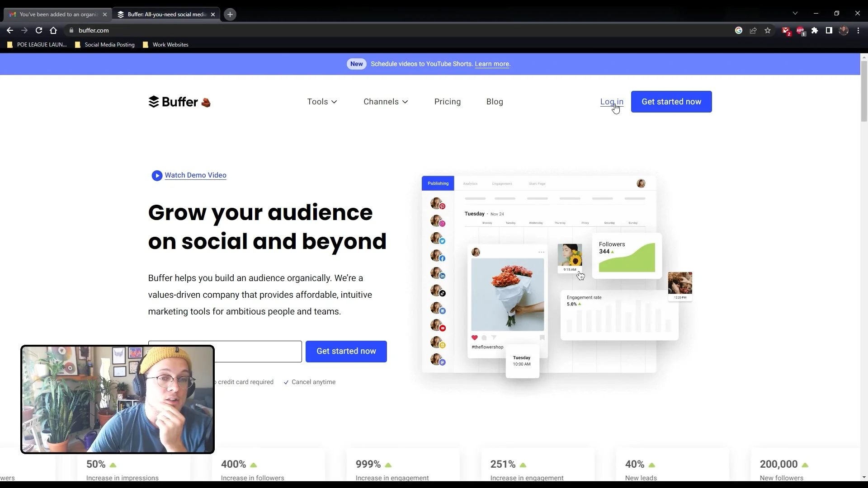The width and height of the screenshot is (868, 488).
Task: Click the page vertical scrollbar thumb
Action: tap(864, 90)
